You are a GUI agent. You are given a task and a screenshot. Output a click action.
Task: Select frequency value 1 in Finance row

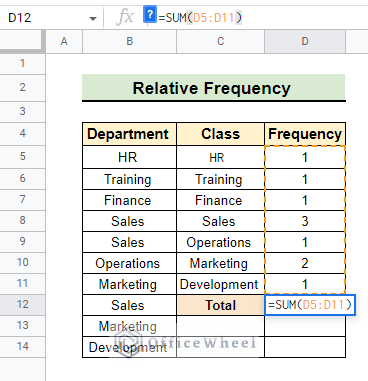305,200
